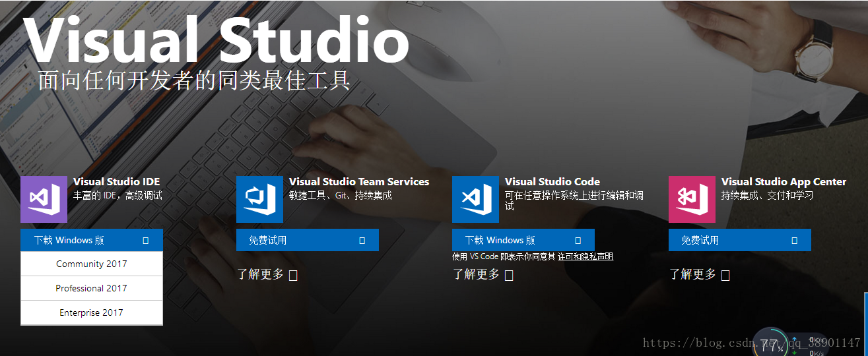Click the 丰富的 IDE，高级调试 description
This screenshot has height=356, width=868.
pos(117,195)
